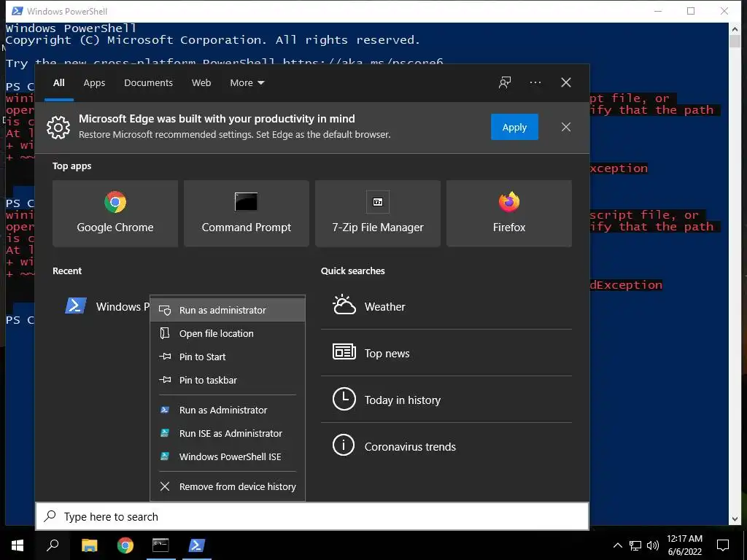Click the Coronavirus trends info icon
The image size is (747, 560).
344,446
